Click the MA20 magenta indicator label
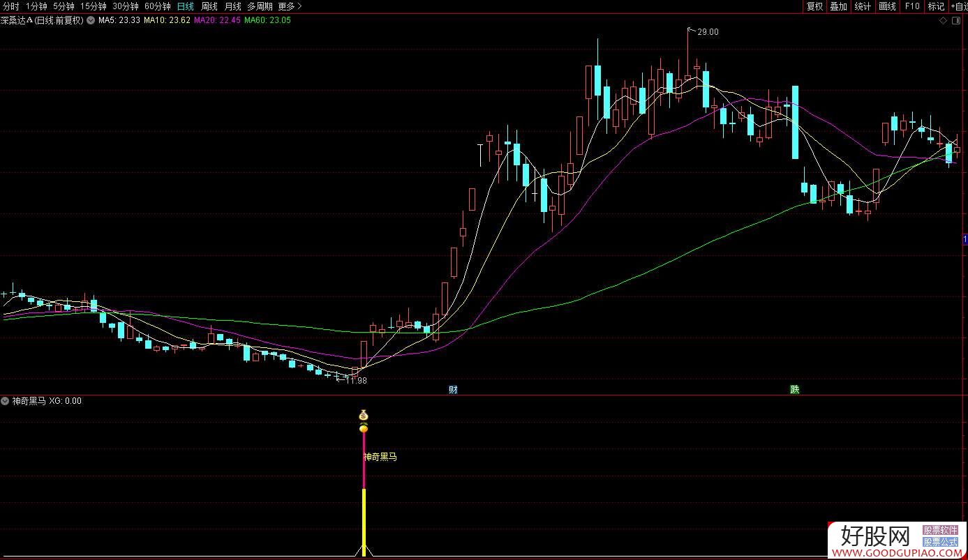The height and width of the screenshot is (560, 968). (217, 20)
